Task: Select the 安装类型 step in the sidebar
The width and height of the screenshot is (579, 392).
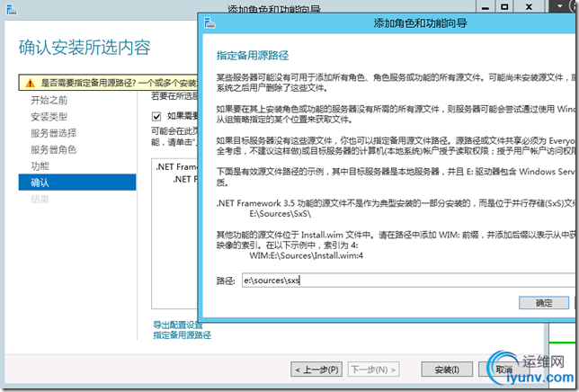Action: (49, 117)
